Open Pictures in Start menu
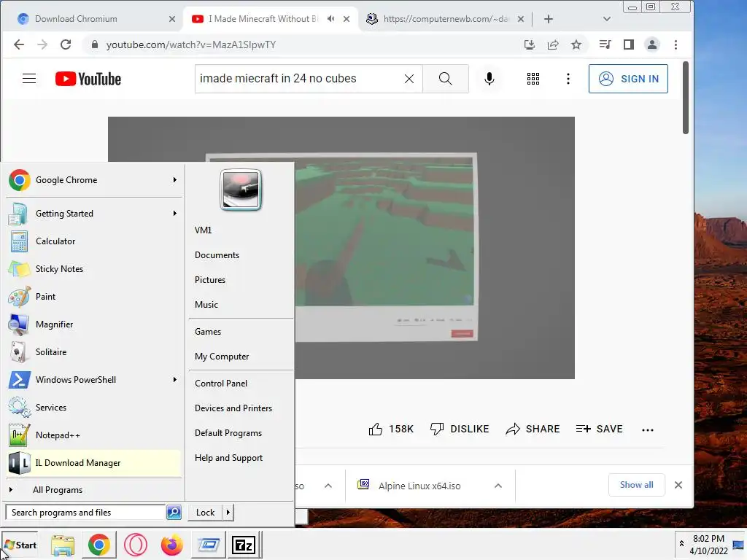Image resolution: width=747 pixels, height=560 pixels. pos(210,280)
